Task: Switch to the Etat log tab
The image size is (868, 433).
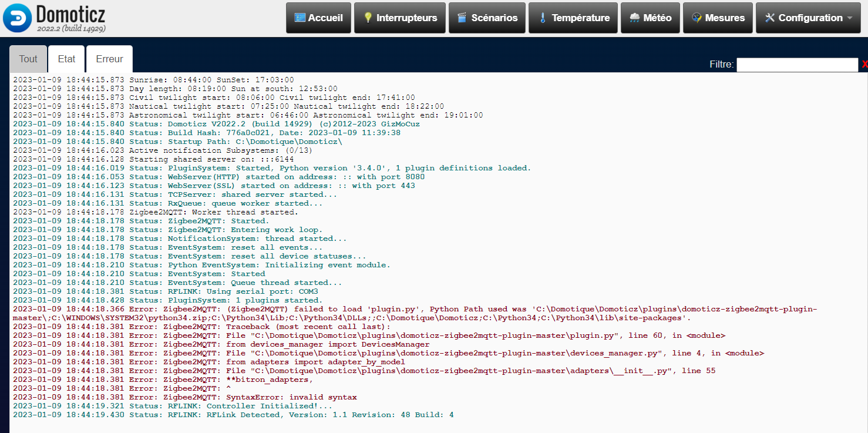Action: point(66,59)
